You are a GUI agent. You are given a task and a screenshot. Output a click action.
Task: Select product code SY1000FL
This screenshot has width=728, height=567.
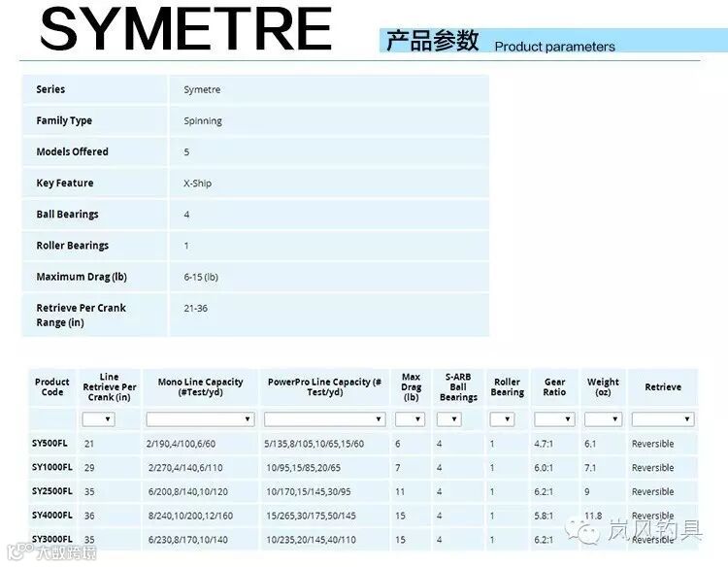point(52,467)
